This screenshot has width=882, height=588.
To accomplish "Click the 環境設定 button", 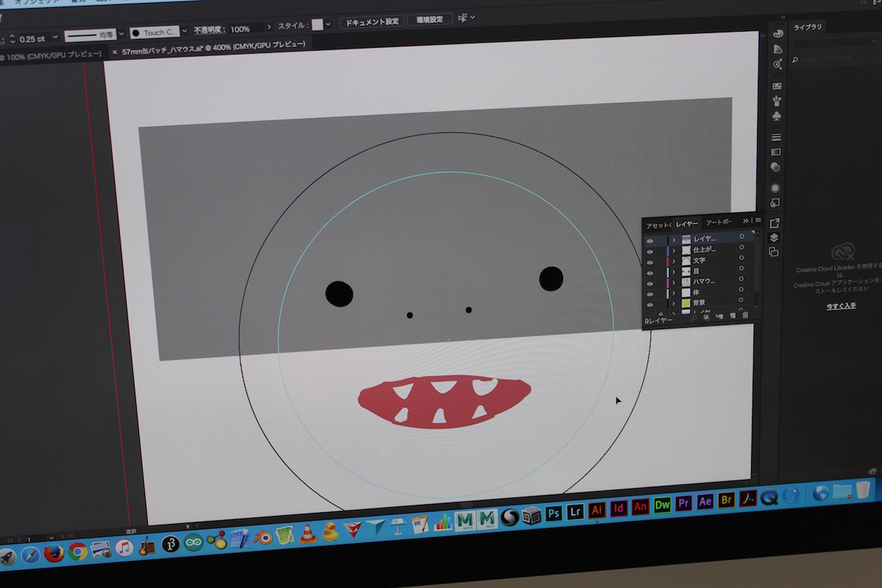I will [429, 20].
